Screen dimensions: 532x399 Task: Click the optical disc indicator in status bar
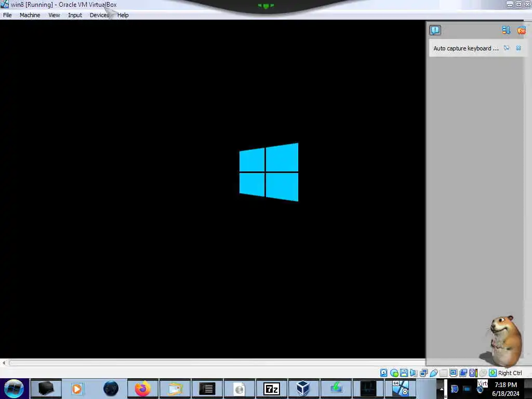click(394, 373)
